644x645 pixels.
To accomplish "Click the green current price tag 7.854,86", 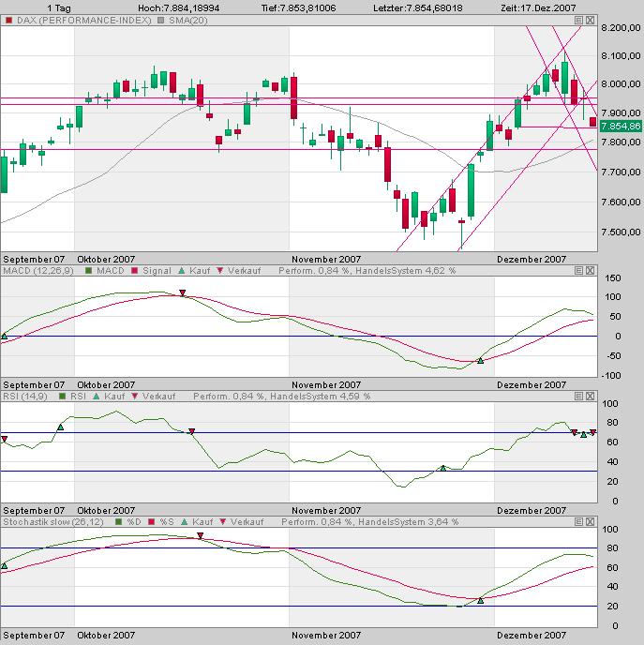I will click(621, 126).
